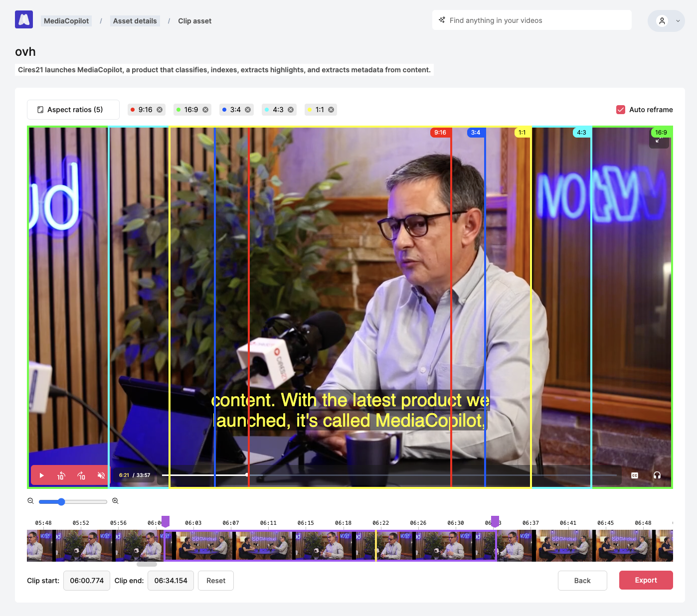Select the cyan 4:3 frame label on video
Viewport: 697px width, 616px height.
tap(582, 133)
